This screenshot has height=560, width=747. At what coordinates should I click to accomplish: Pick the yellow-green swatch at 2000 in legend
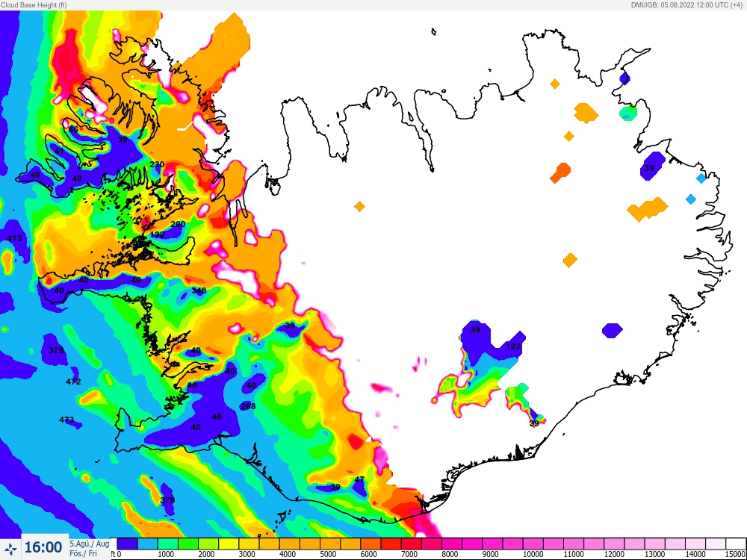coord(208,544)
